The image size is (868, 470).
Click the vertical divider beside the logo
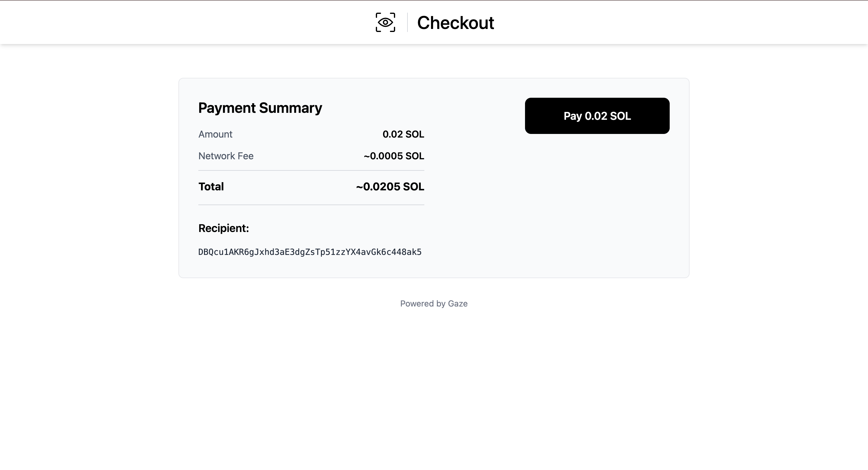click(x=407, y=23)
